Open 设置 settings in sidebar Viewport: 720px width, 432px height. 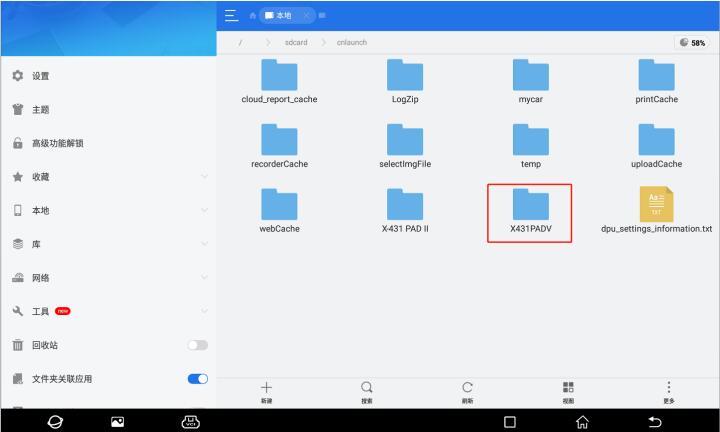pos(108,76)
